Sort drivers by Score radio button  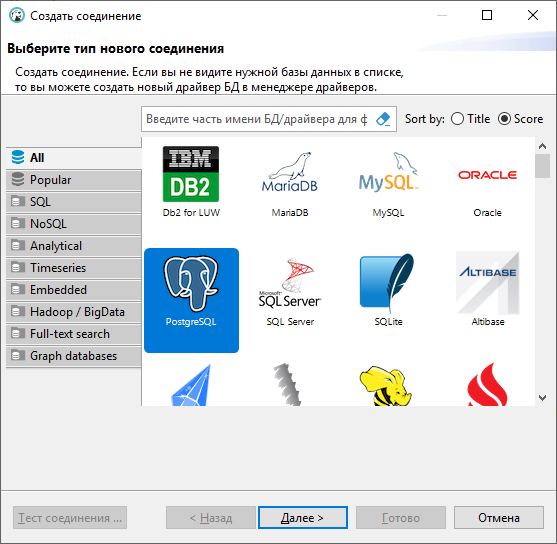pos(520,119)
